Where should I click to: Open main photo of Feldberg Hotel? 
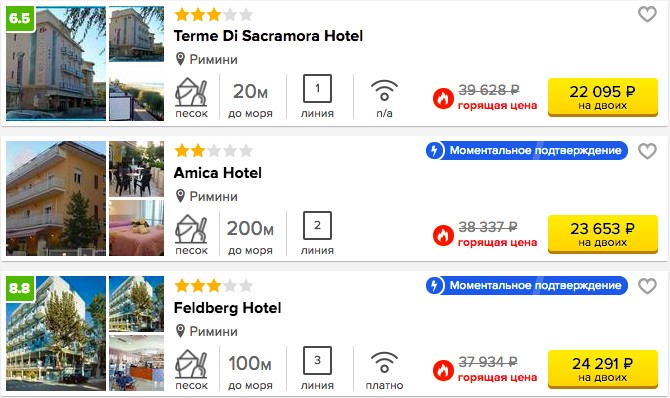coord(56,333)
